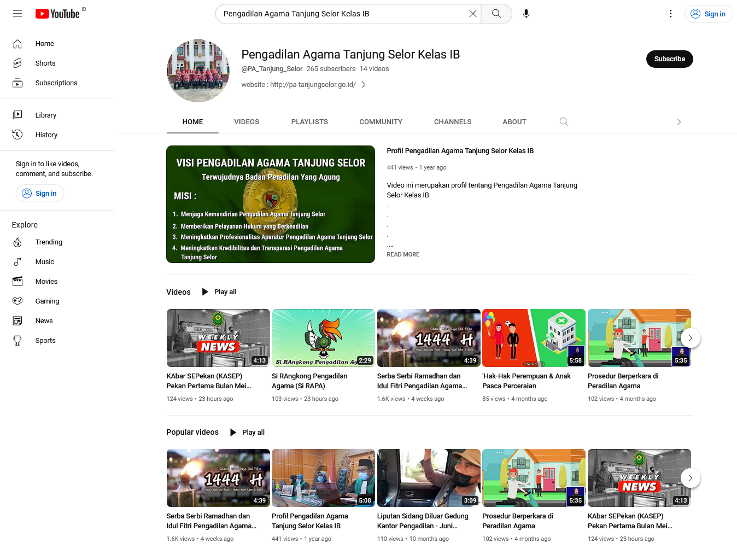The image size is (737, 560).
Task: Open the COMMUNITY tab
Action: click(381, 121)
